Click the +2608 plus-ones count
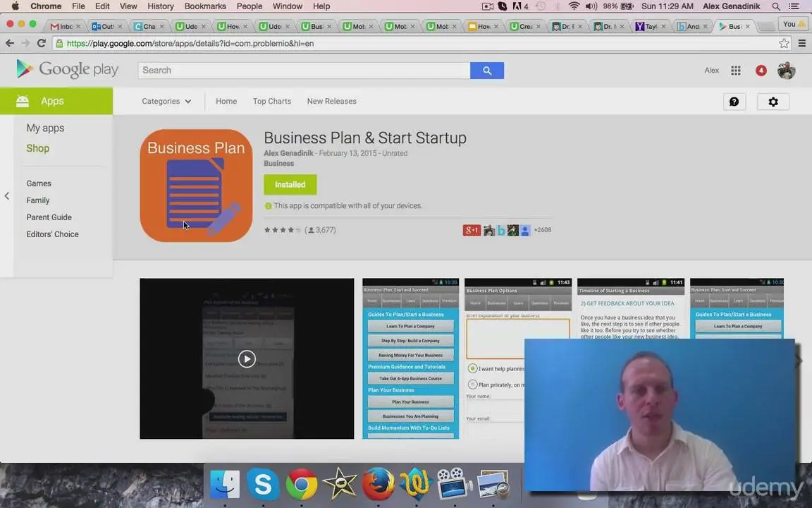The height and width of the screenshot is (508, 812). coord(543,230)
